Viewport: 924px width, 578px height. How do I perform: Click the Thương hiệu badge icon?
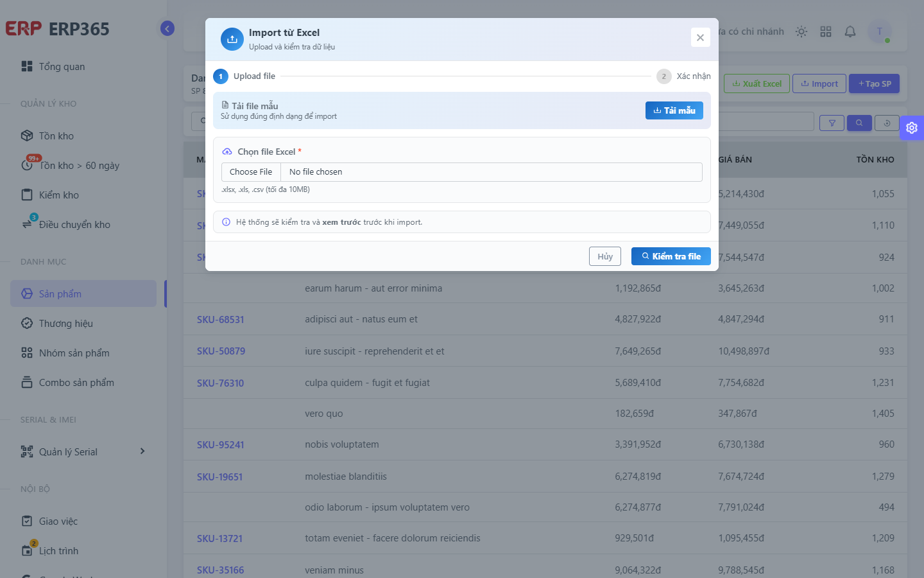click(x=27, y=323)
